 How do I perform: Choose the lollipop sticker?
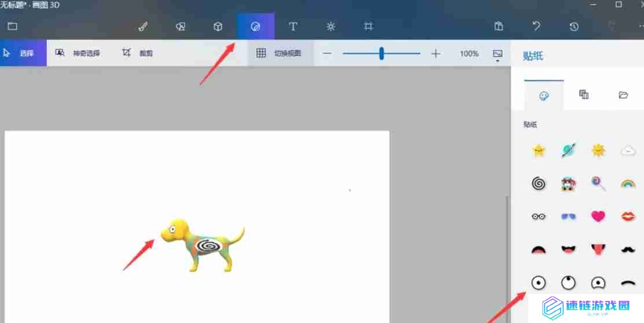coord(598,183)
